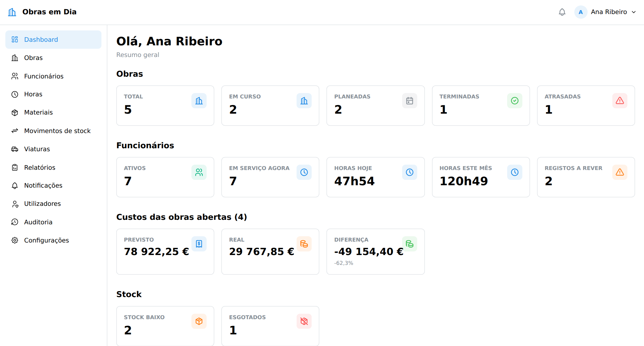The image size is (644, 346).
Task: Go to Viaturas in the sidebar
Action: pyautogui.click(x=53, y=149)
